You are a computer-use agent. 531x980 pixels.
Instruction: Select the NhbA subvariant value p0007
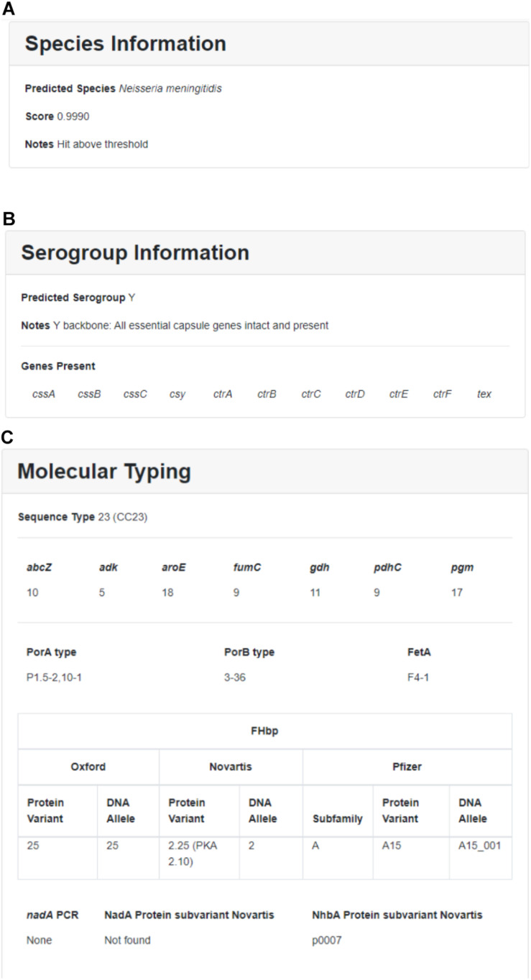pos(327,940)
